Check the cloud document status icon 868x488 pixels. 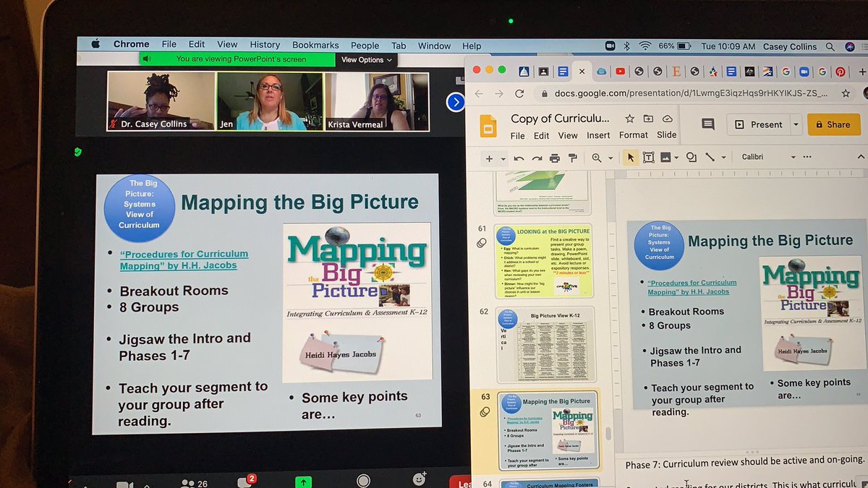click(x=667, y=119)
